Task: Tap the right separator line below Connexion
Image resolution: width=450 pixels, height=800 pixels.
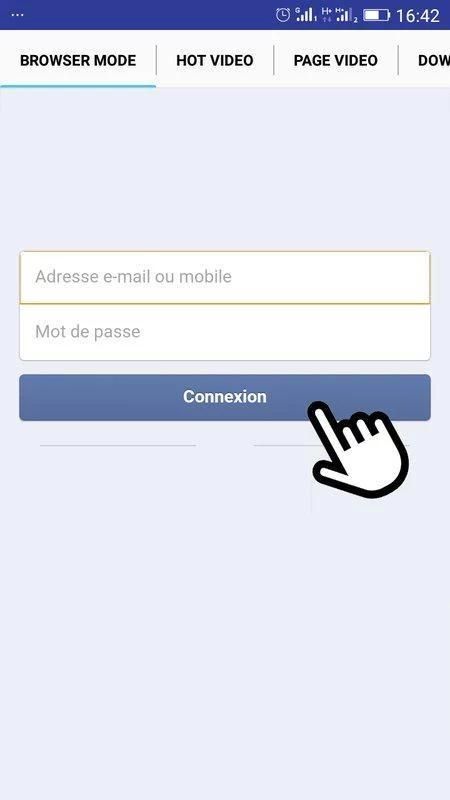Action: (332, 445)
